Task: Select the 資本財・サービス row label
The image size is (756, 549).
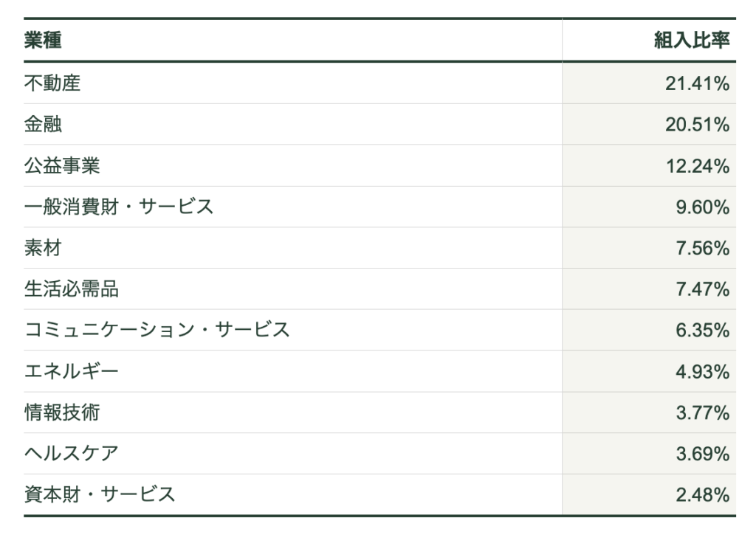Action: [100, 495]
